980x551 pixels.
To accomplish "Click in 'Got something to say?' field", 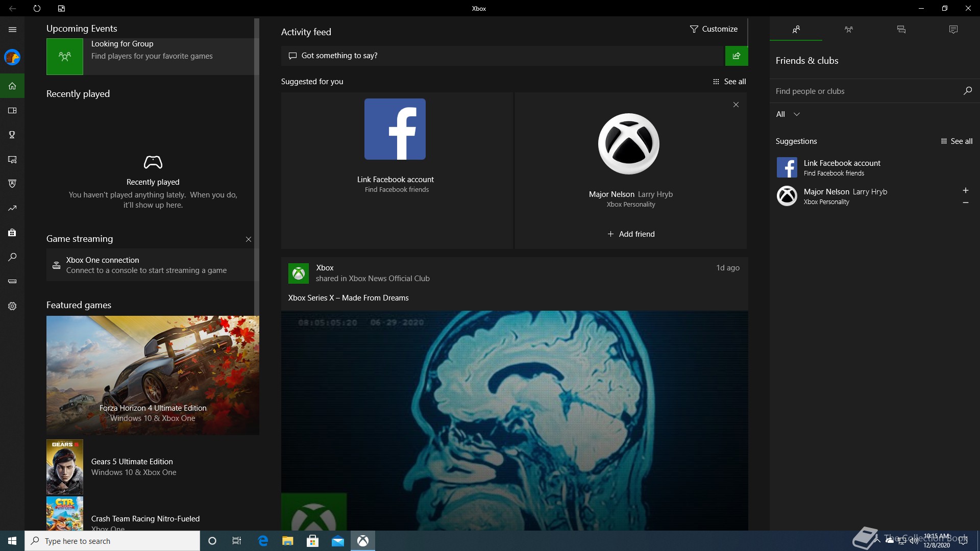I will coord(503,56).
